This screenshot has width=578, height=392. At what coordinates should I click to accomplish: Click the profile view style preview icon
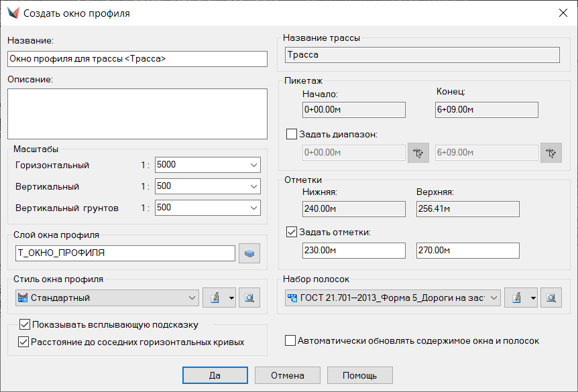pos(249,298)
